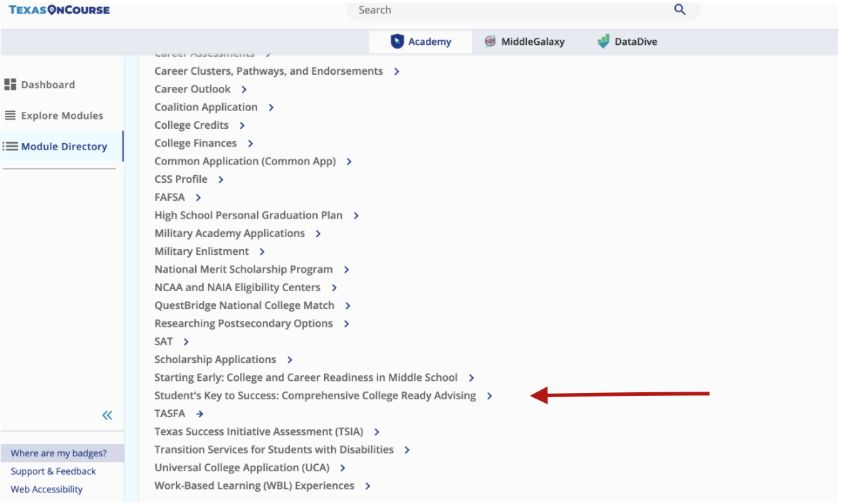Screen dimensions: 841x504
Task: Click "Career Outlook" text
Action: [x=192, y=89]
